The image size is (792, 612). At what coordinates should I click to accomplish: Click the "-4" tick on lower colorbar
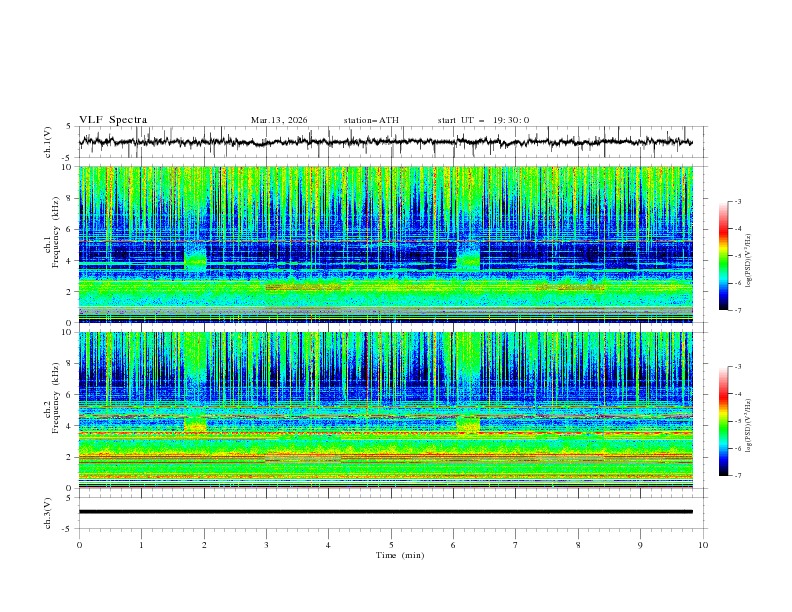click(x=738, y=394)
